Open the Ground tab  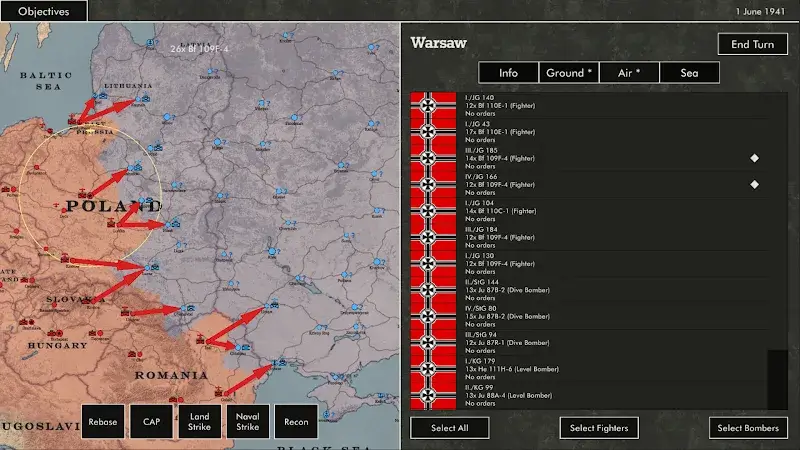(x=568, y=73)
